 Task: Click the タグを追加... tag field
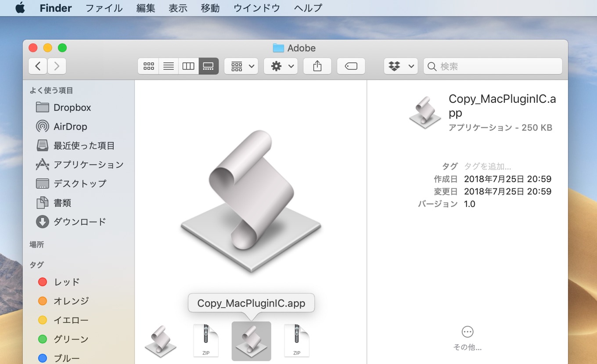488,166
